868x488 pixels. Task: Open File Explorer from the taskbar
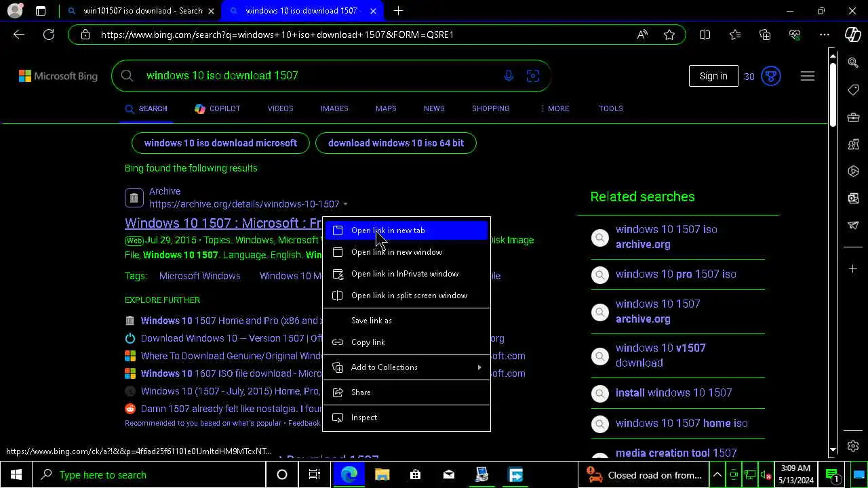(x=382, y=474)
